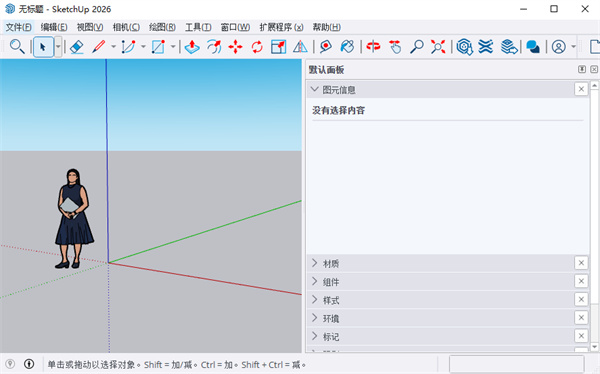
Task: Click the 没有选择内容 text
Action: point(338,111)
